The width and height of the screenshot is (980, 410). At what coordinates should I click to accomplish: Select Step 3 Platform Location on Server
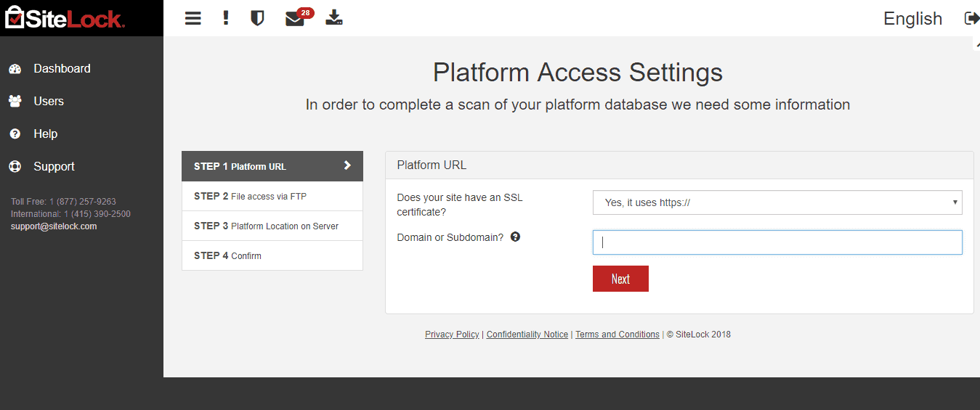pos(272,226)
